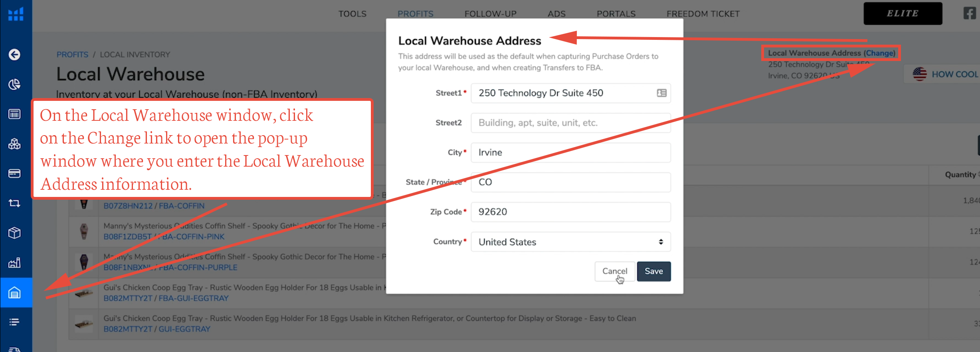Click the repeat arrows icon in sidebar
980x352 pixels.
[x=15, y=203]
